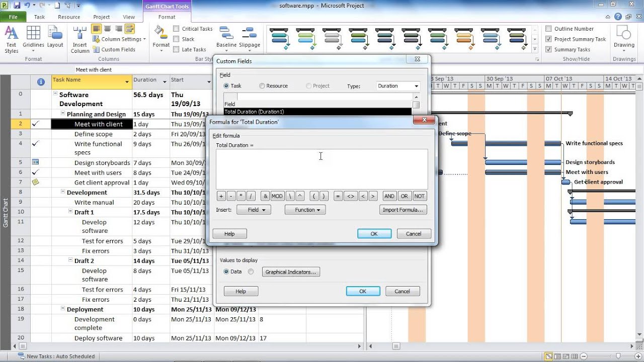Open the File tab
Screen dimensions: 644x362
[14, 17]
